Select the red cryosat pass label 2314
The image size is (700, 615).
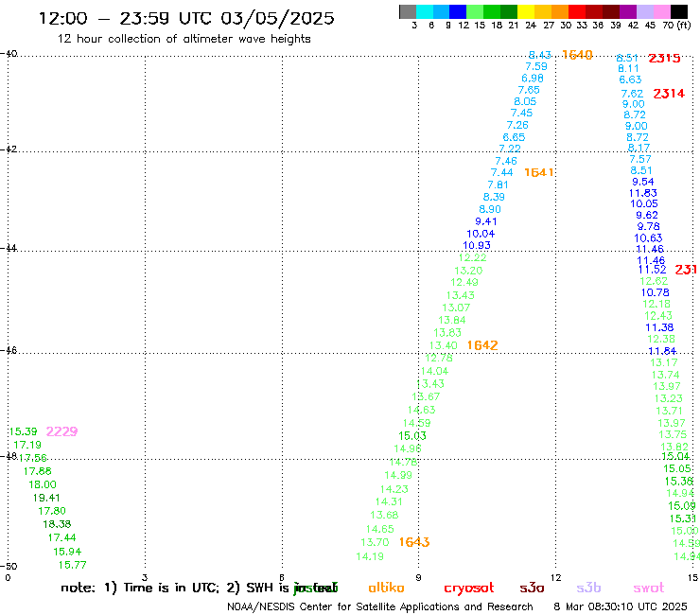point(669,94)
